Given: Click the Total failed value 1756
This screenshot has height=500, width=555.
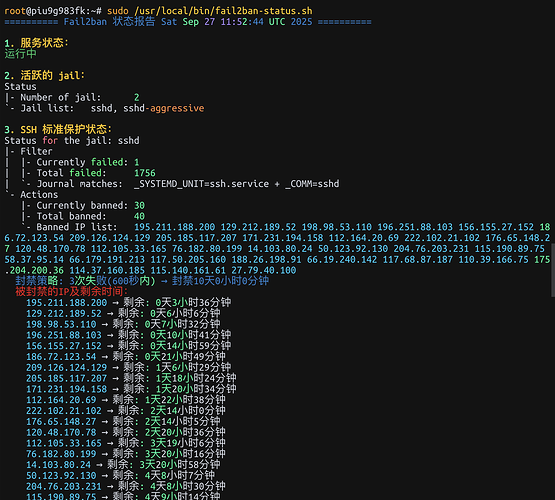Looking at the screenshot, I should click(145, 173).
